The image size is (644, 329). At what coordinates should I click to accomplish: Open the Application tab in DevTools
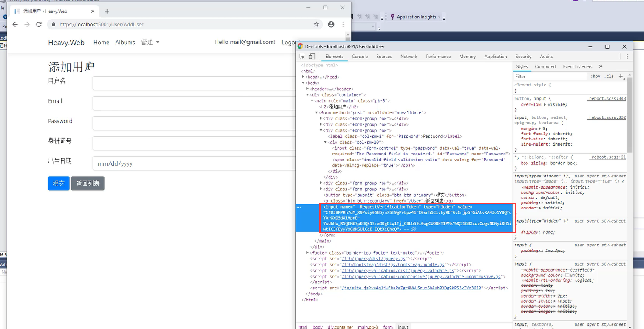(496, 57)
